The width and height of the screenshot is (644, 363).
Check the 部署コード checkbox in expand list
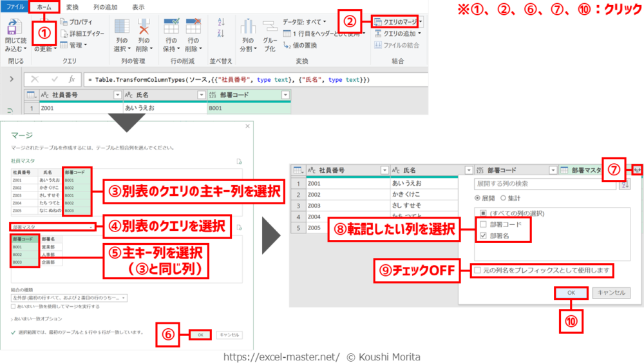482,223
